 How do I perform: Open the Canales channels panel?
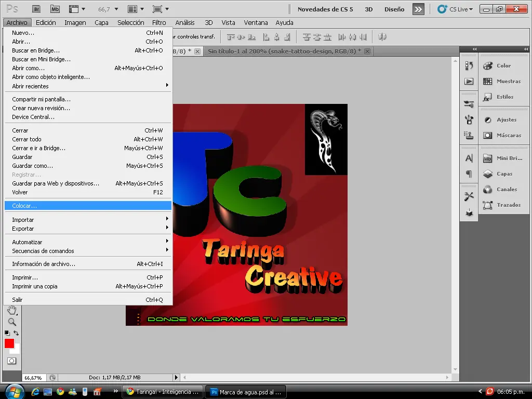pos(504,189)
